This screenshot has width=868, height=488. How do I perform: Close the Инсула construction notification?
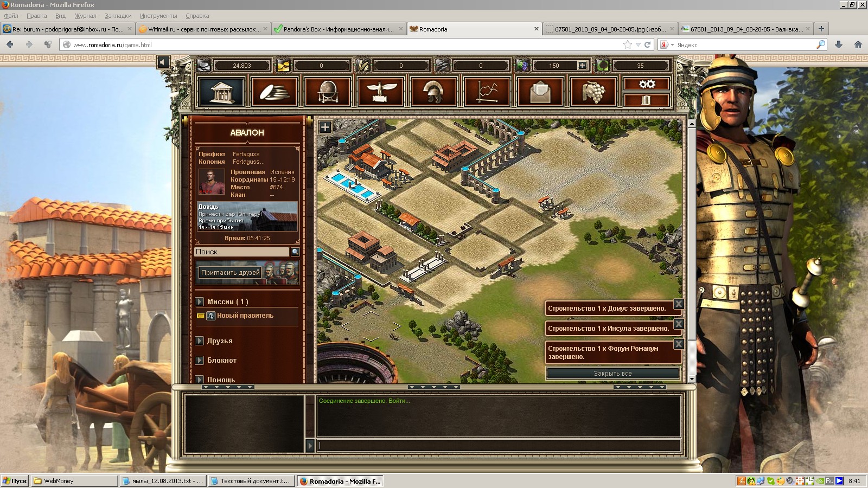679,324
